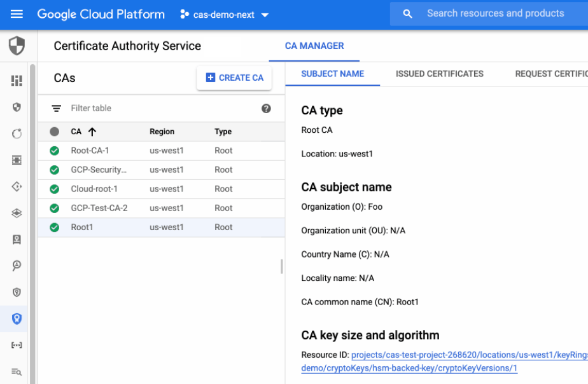Viewport: 588px width, 384px height.
Task: Click the Root type cell of GCP-Test-CA-2
Action: [223, 208]
